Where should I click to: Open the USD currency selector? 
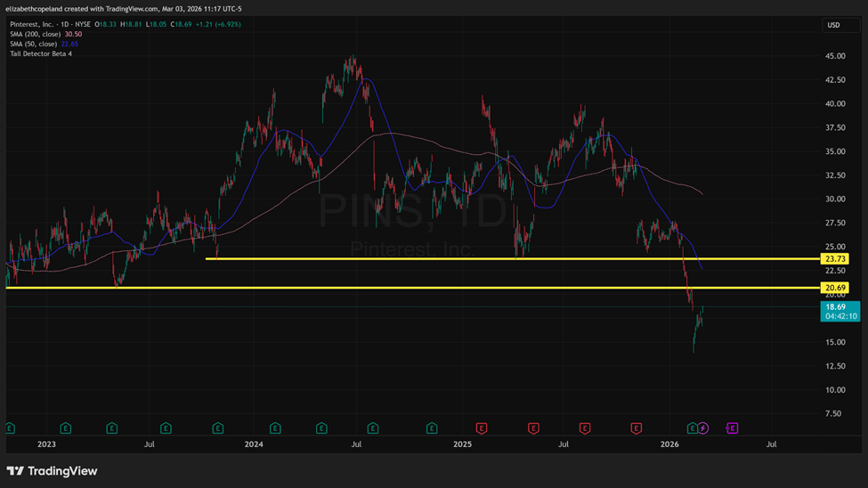pos(833,25)
